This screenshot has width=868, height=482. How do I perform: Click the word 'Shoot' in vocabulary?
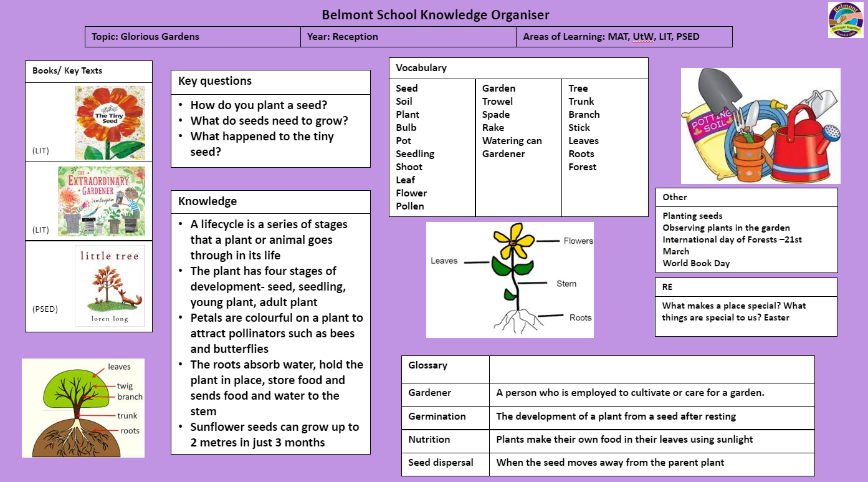pyautogui.click(x=409, y=167)
